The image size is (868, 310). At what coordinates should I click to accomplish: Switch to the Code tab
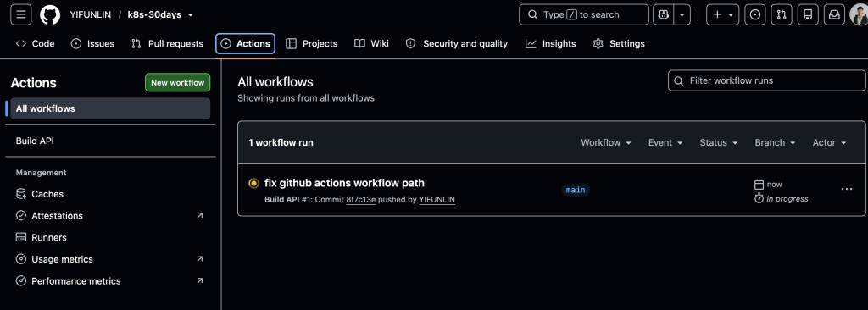(35, 43)
